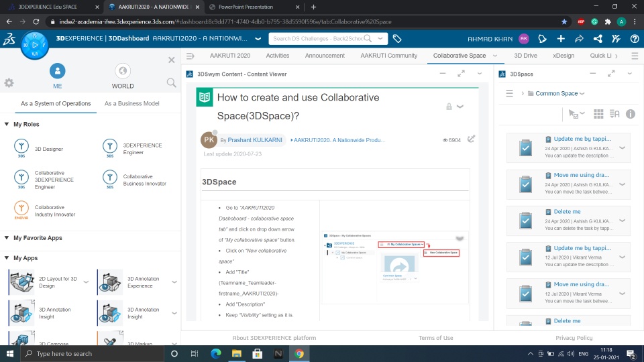Open the 3D Annotation Experience app

click(x=110, y=282)
